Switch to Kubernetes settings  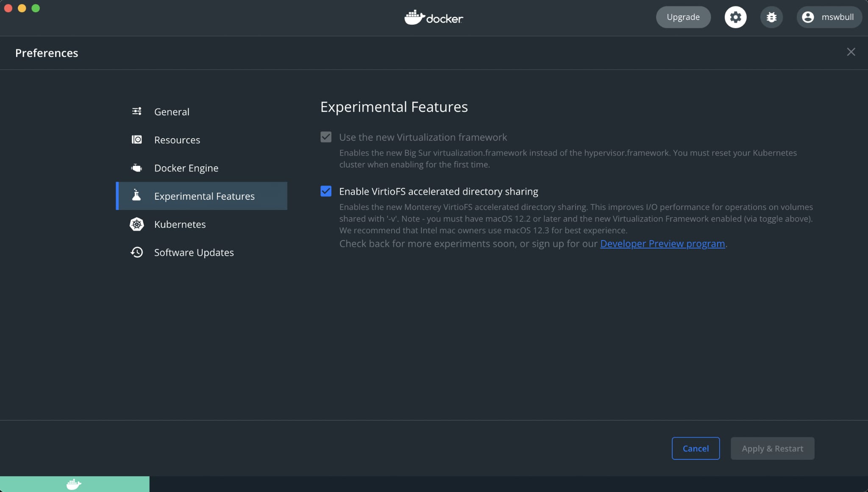pos(202,224)
